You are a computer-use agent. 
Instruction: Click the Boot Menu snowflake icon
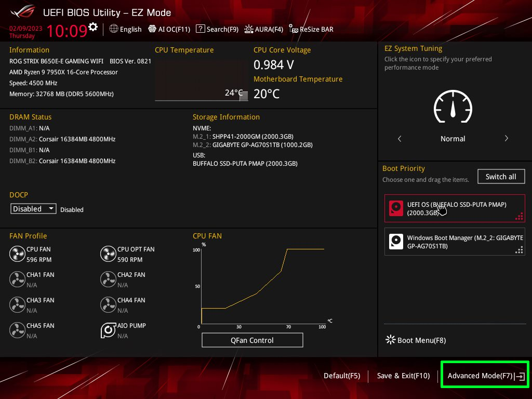(390, 339)
